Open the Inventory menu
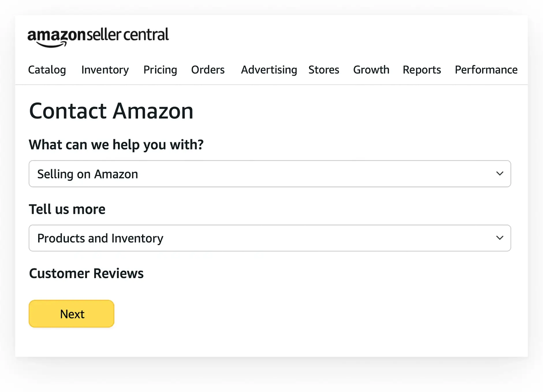The width and height of the screenshot is (543, 392). point(105,70)
